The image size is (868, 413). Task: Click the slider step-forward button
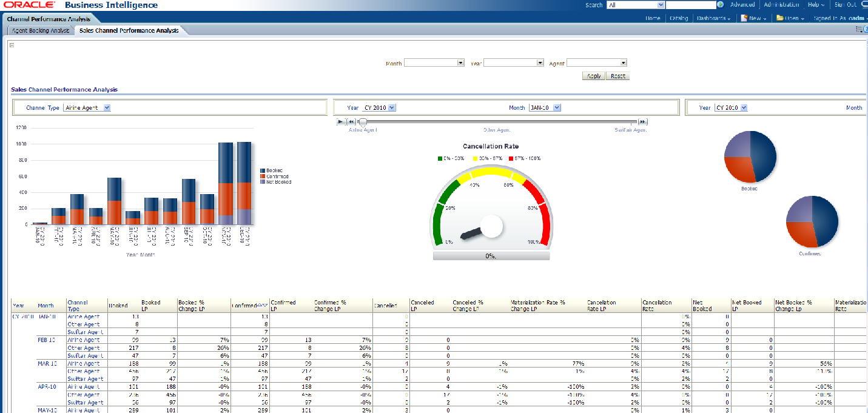click(x=643, y=122)
